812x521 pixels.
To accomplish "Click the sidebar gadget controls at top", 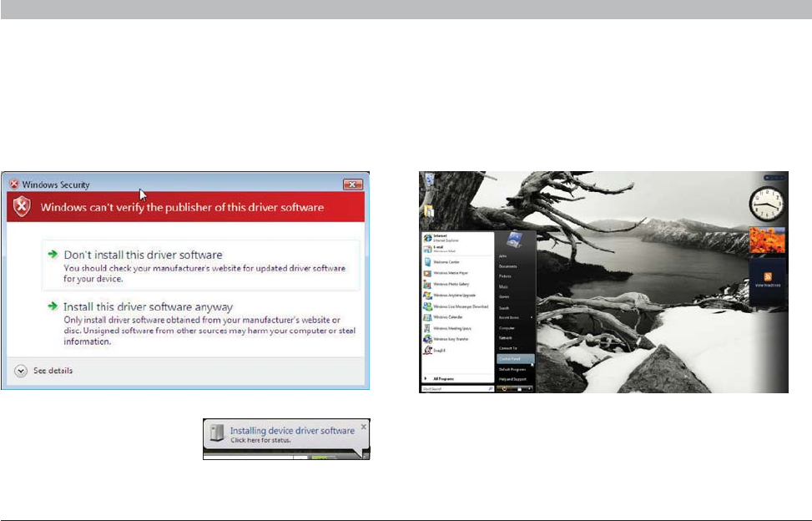I will [774, 178].
